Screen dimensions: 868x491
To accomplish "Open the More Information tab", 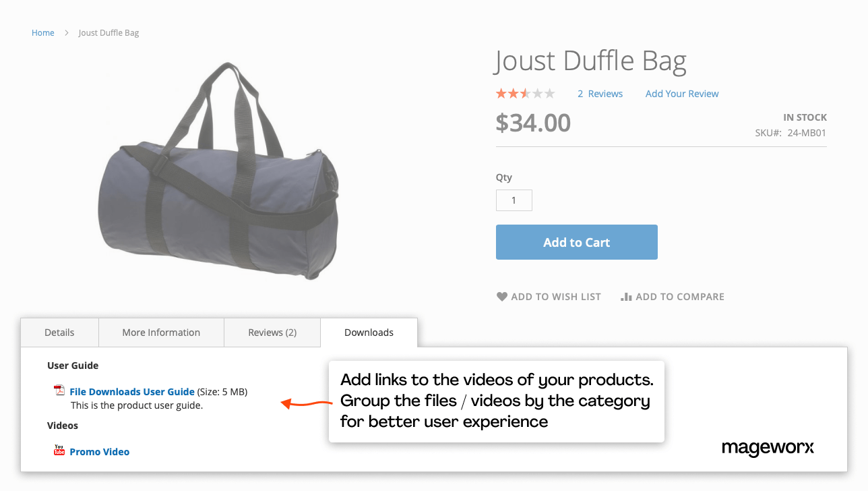I will pos(161,332).
